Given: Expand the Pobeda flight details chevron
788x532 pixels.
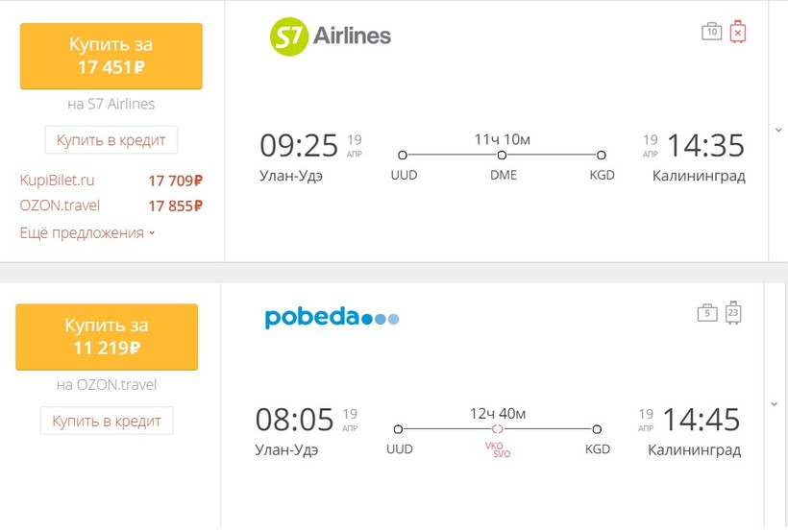Looking at the screenshot, I should (775, 404).
